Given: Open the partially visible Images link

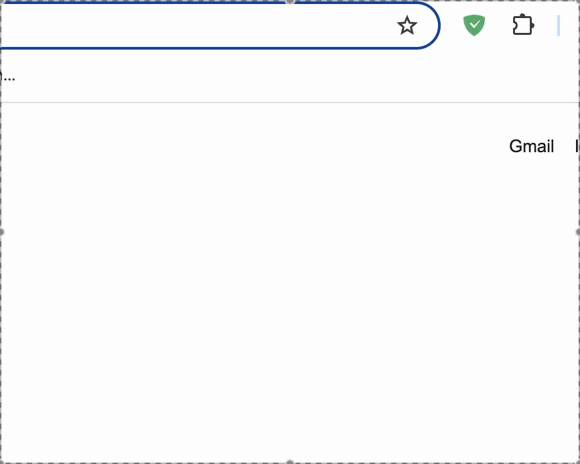Looking at the screenshot, I should (x=577, y=146).
